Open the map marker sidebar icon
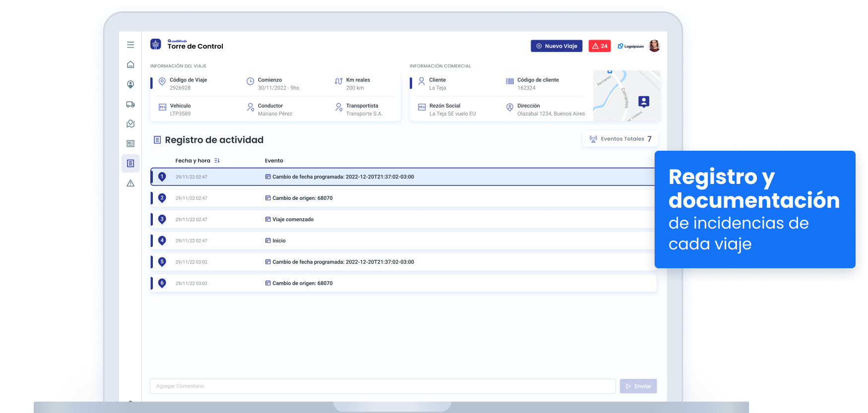This screenshot has width=868, height=413. coord(131,124)
